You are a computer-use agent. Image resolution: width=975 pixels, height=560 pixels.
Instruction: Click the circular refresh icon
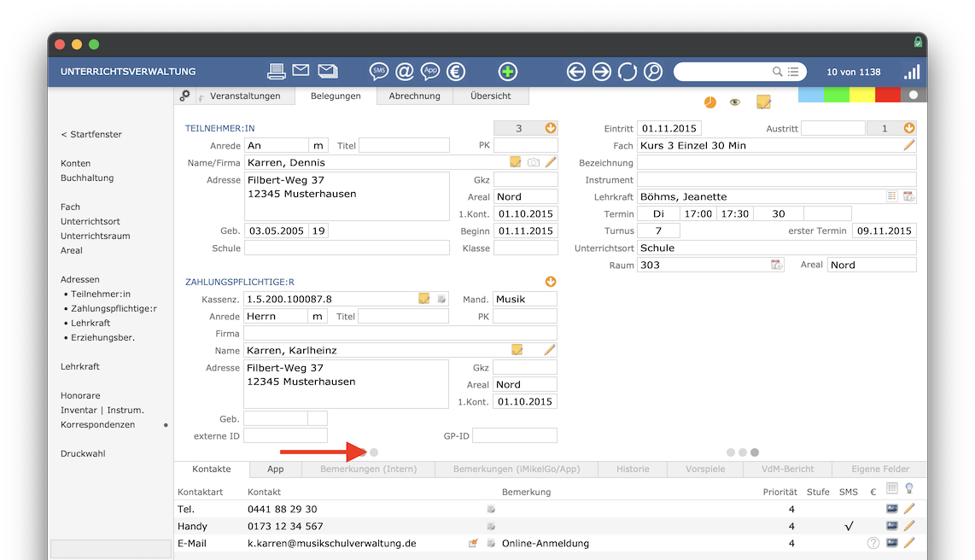pos(627,72)
